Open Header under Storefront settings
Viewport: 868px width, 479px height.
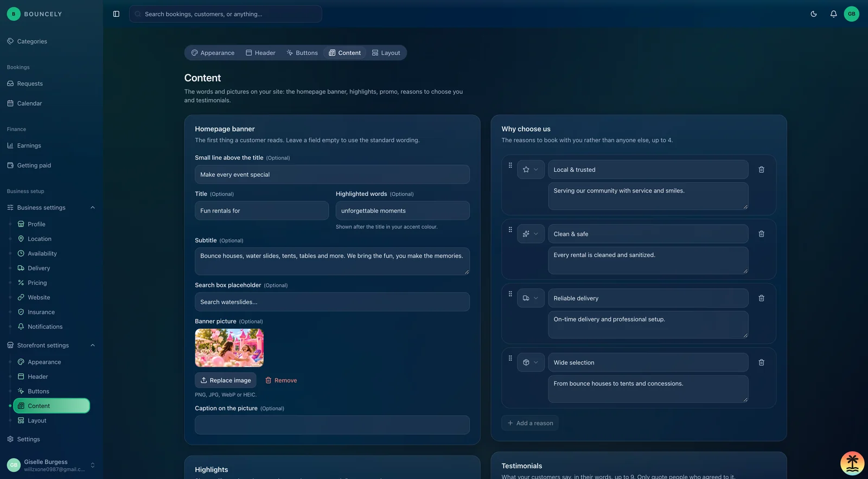pos(37,376)
